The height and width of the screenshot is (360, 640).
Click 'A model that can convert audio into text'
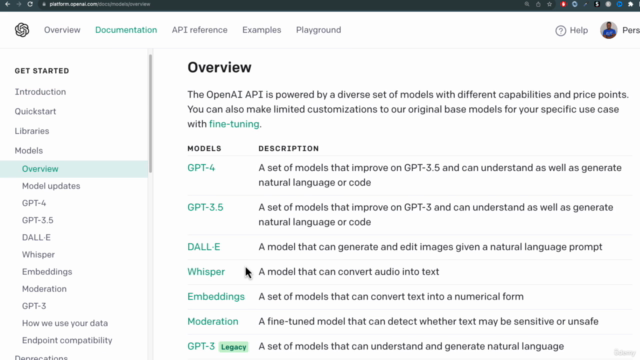coord(349,272)
